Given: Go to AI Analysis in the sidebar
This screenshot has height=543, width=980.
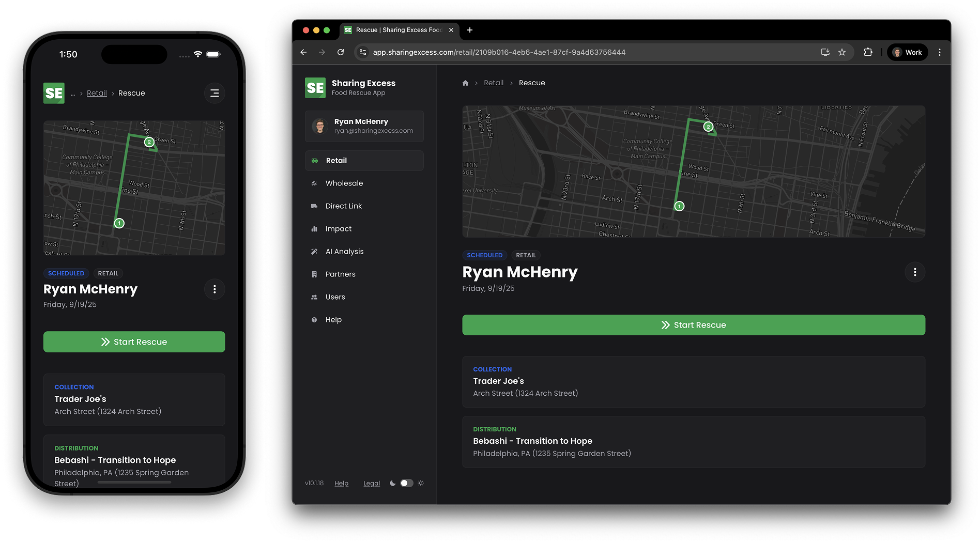Looking at the screenshot, I should coord(344,252).
